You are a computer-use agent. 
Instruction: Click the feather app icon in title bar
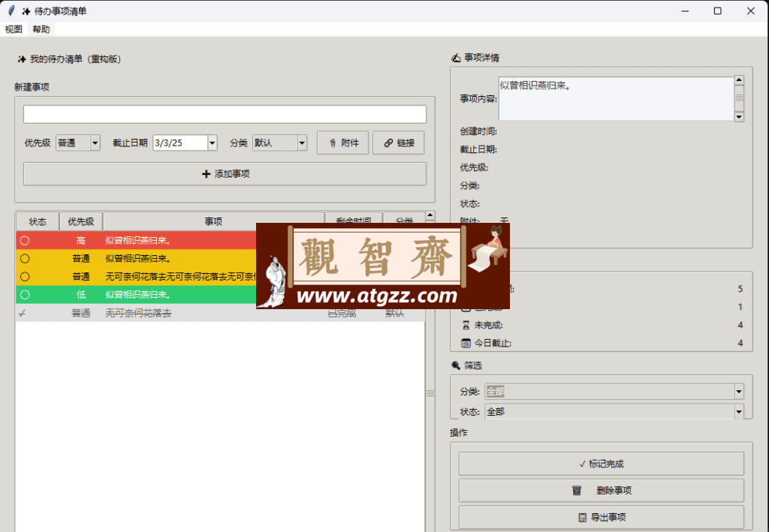coord(11,11)
